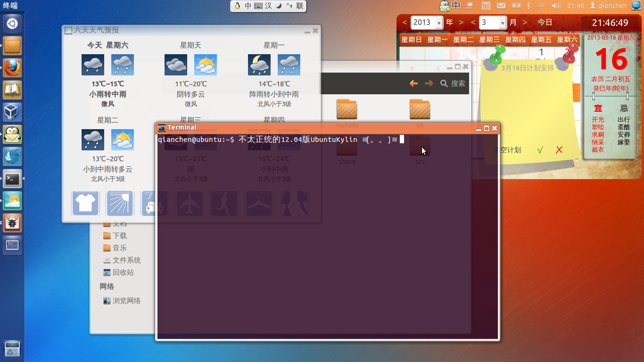Screen dimensions: 644x362
Task: Toggle punctuation mode in IME bar
Action: [289, 6]
